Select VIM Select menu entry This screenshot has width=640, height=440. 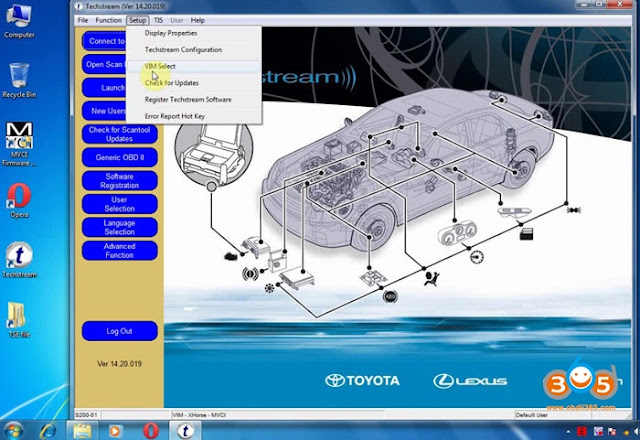pyautogui.click(x=194, y=66)
